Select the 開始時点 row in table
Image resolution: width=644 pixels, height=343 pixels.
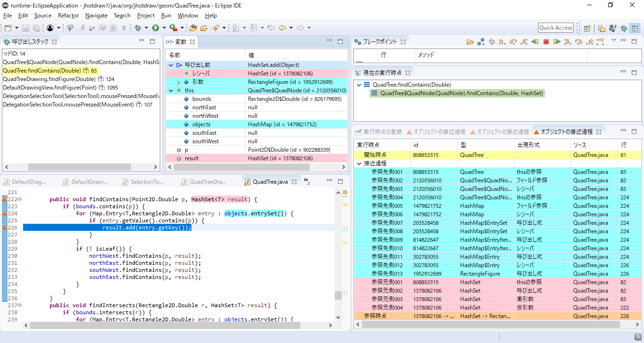click(497, 155)
